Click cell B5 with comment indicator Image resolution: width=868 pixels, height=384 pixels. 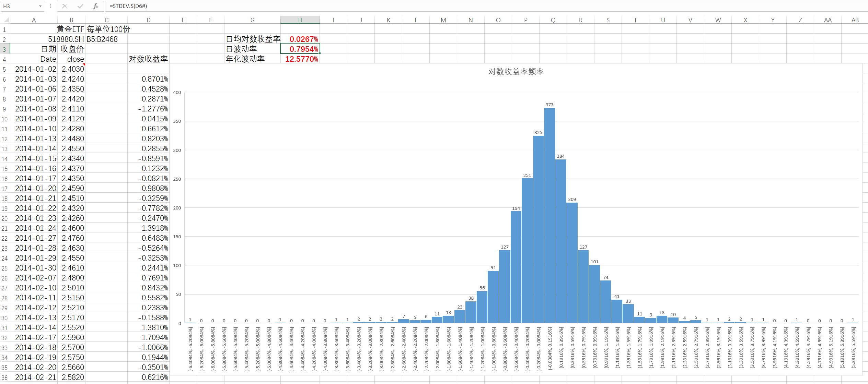pyautogui.click(x=71, y=69)
